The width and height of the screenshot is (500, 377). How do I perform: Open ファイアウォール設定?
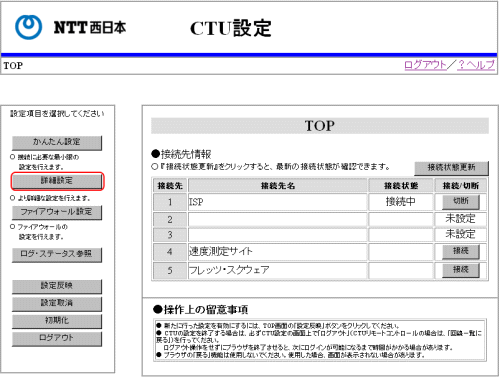point(57,212)
